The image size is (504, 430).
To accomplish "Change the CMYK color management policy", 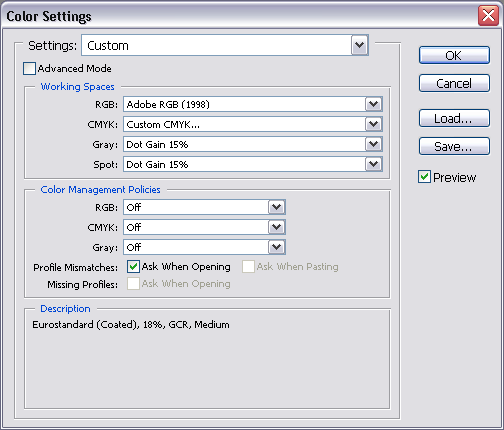I will coord(204,227).
